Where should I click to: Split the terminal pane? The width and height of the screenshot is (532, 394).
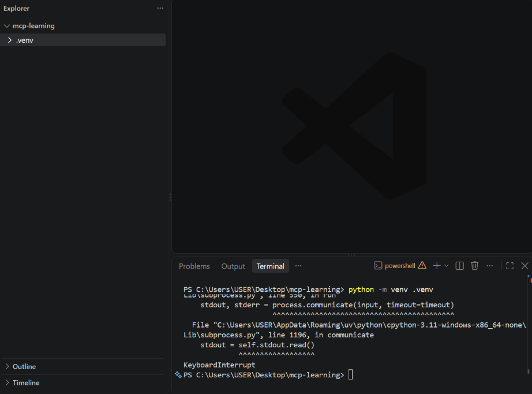pyautogui.click(x=460, y=266)
